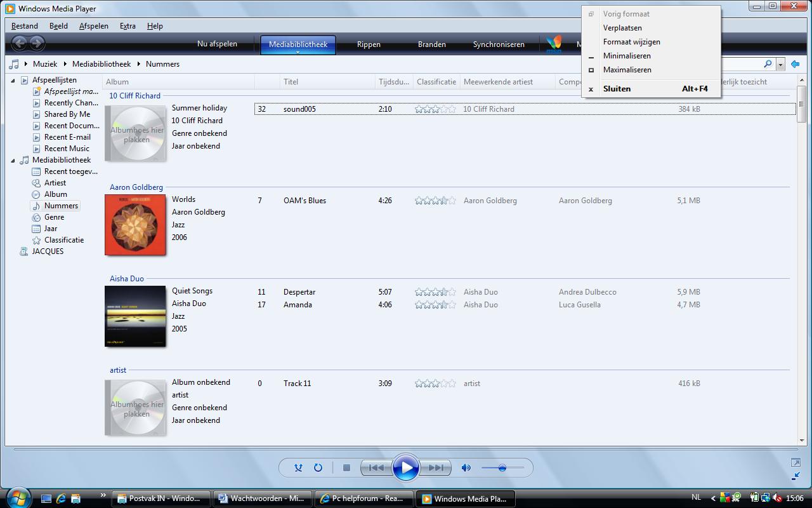The width and height of the screenshot is (812, 508).
Task: Select the JACQUES library node
Action: (x=42, y=251)
